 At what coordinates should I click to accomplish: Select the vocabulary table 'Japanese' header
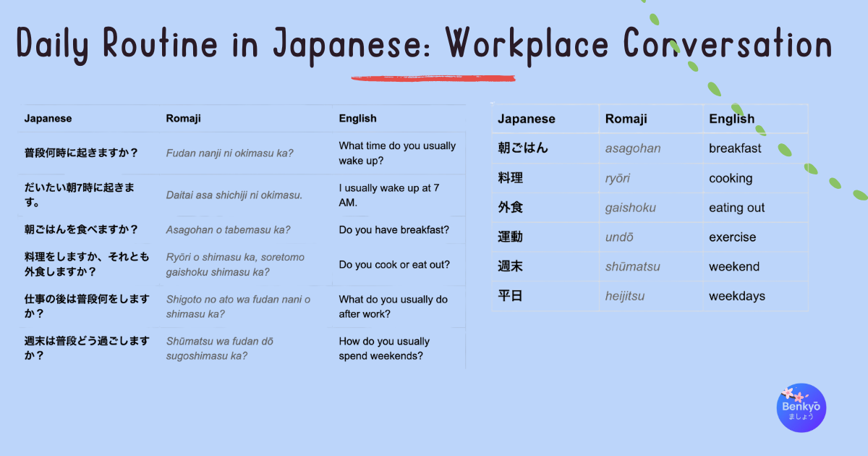click(x=527, y=119)
